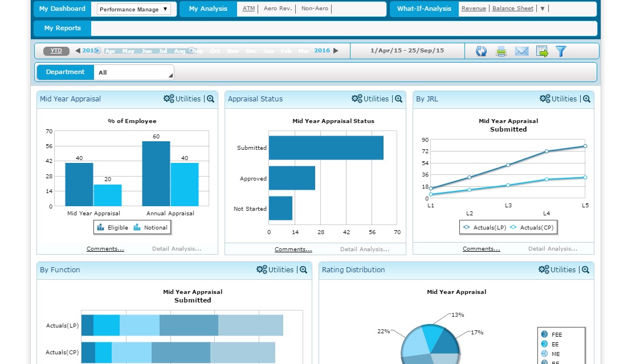Image resolution: width=640 pixels, height=364 pixels.
Task: Click the Not Started bar in status chart
Action: pyautogui.click(x=280, y=208)
